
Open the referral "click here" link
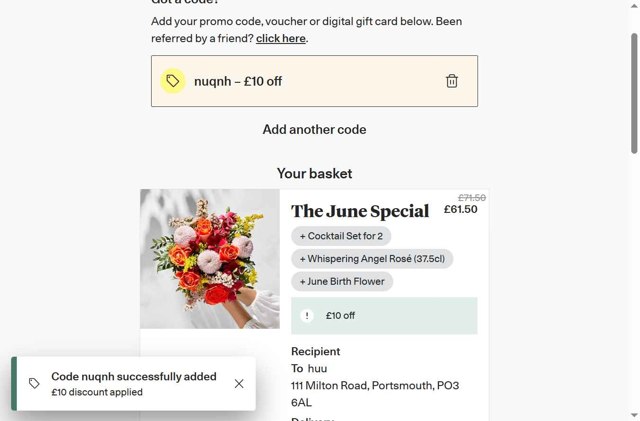[x=281, y=39]
